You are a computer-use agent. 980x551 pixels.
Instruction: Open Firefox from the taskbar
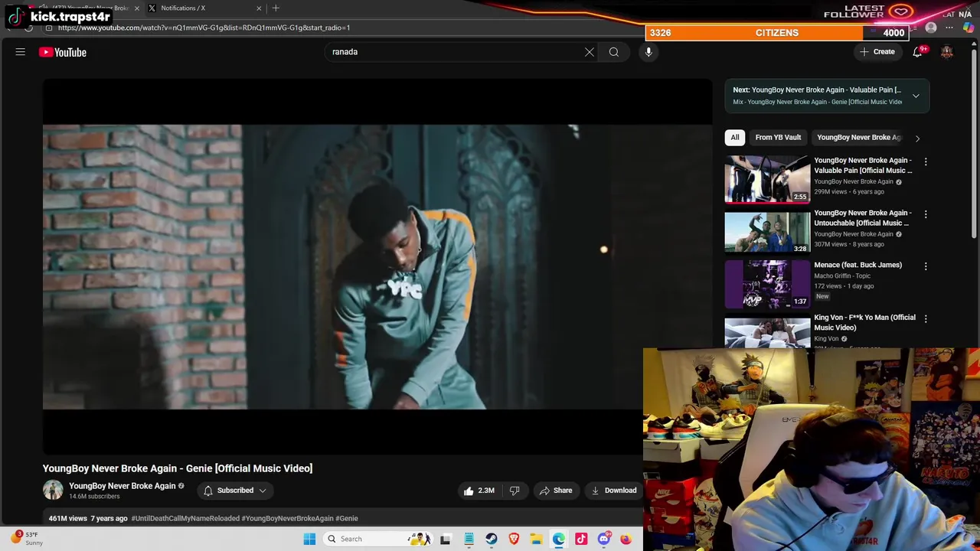(x=626, y=539)
